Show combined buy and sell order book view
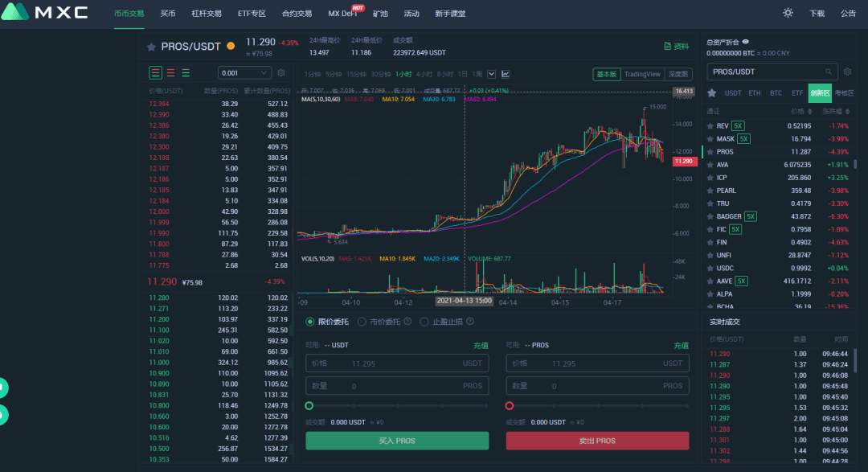Screen dimensions: 868x472 [x=156, y=72]
